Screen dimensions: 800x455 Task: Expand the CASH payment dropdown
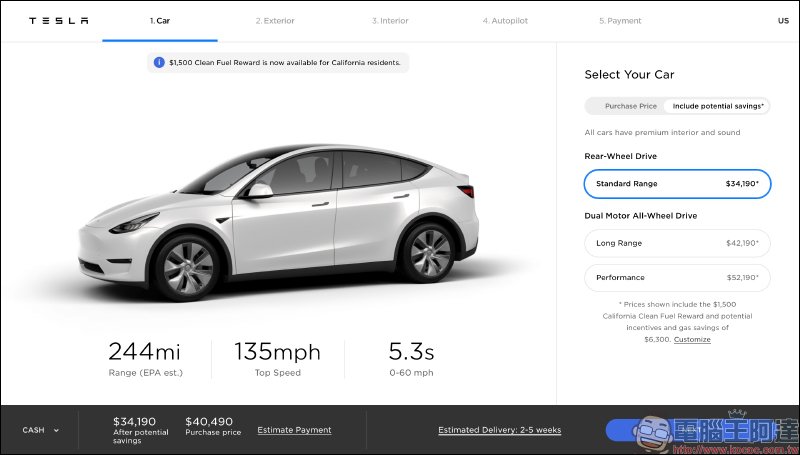41,430
